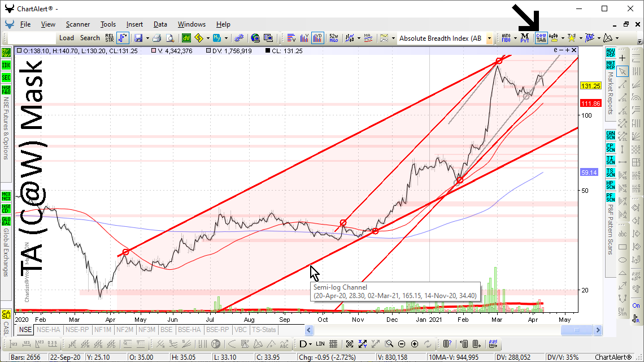Expand the save icon dropdown arrow

pyautogui.click(x=147, y=38)
